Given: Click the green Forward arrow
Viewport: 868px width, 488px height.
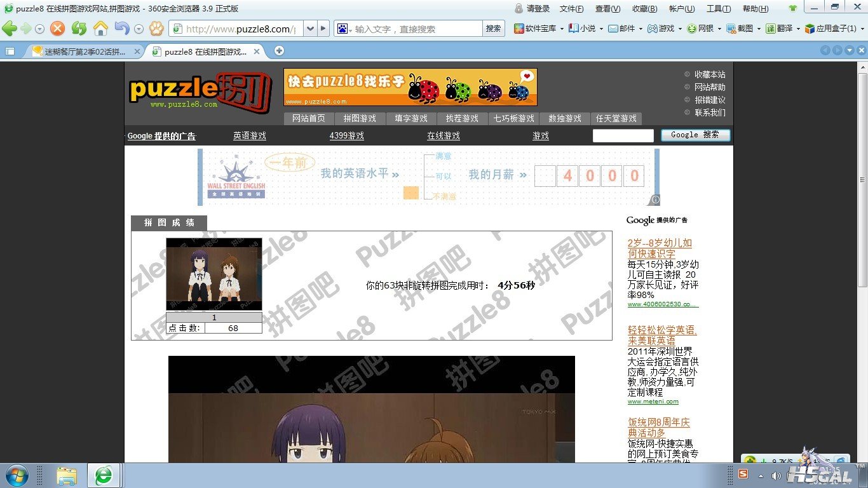Looking at the screenshot, I should tap(25, 29).
